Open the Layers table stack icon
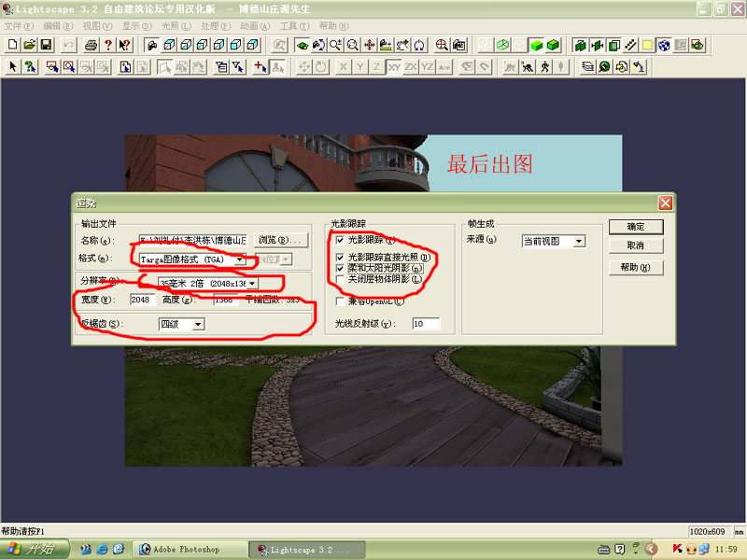This screenshot has width=747, height=560. click(587, 66)
